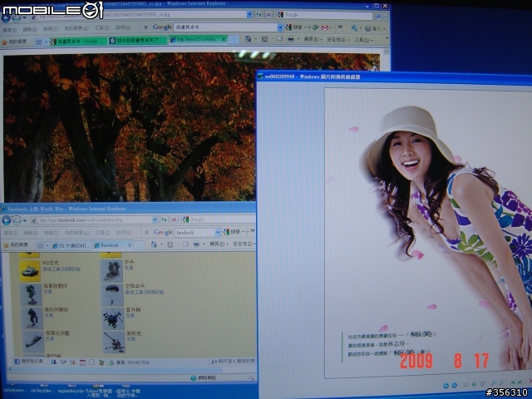The height and width of the screenshot is (399, 532).
Task: Open the wrench settings on the top Google toolbar
Action: [x=354, y=28]
